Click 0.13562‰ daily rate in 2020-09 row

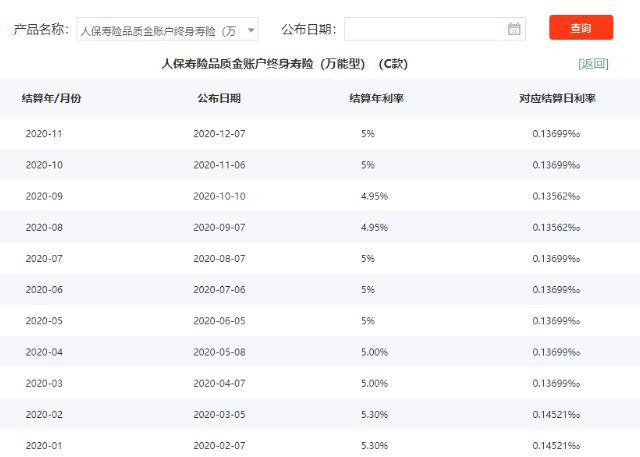pos(556,196)
